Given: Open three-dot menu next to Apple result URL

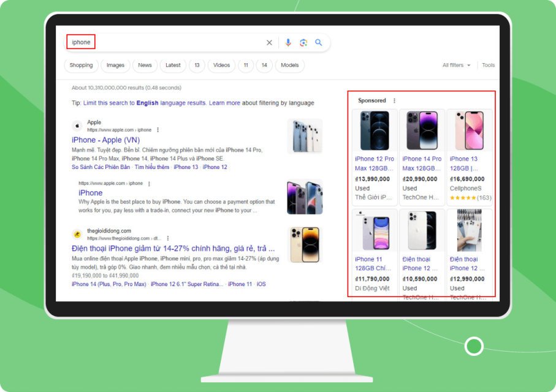Looking at the screenshot, I should click(x=158, y=130).
